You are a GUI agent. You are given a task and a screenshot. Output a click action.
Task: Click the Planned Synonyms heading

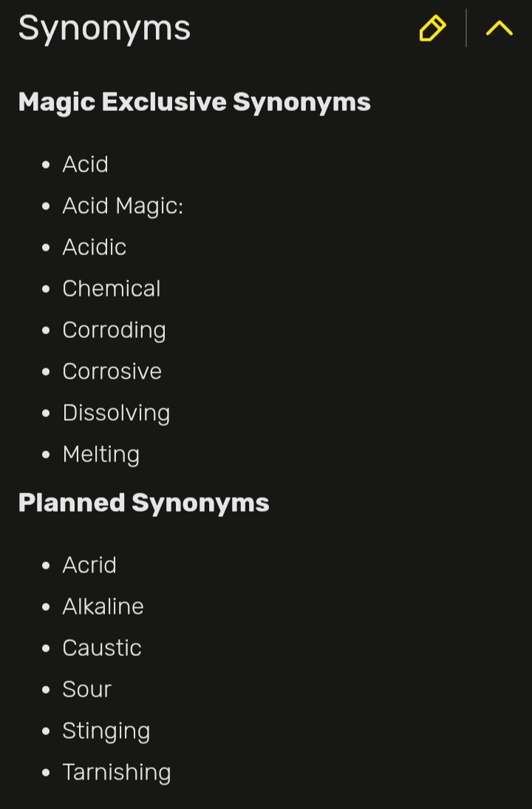pos(143,503)
